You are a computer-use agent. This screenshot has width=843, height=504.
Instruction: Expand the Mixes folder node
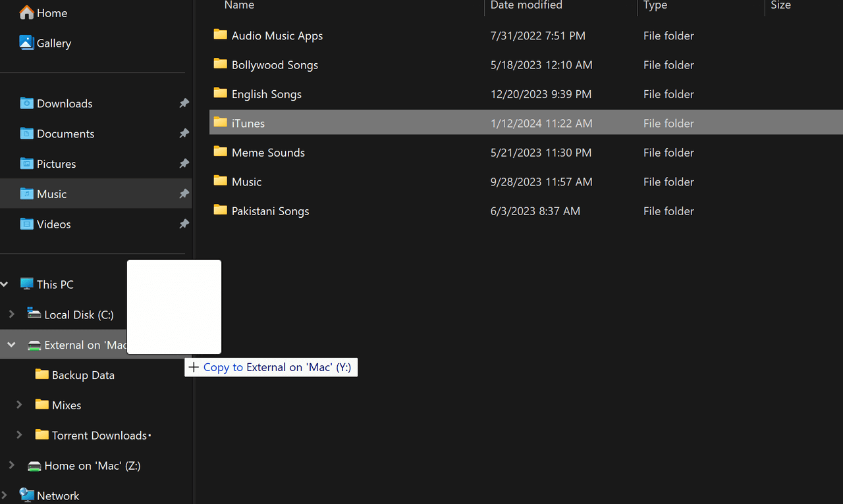tap(19, 405)
